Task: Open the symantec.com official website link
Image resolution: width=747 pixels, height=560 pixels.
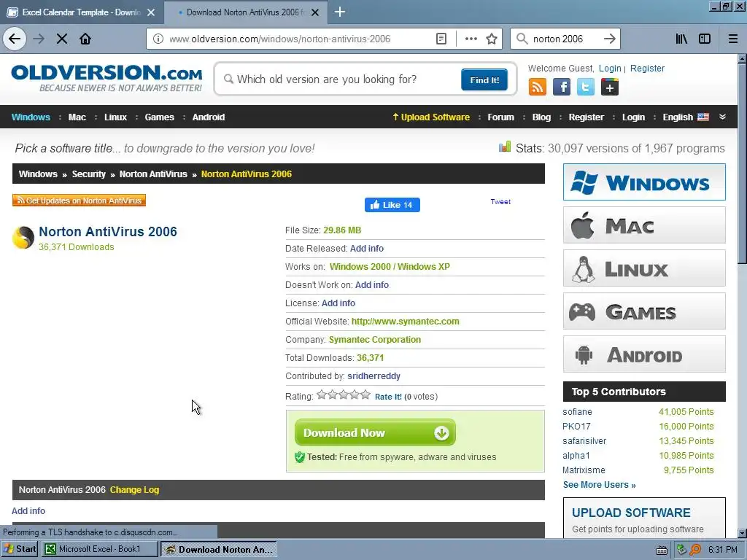Action: click(406, 322)
